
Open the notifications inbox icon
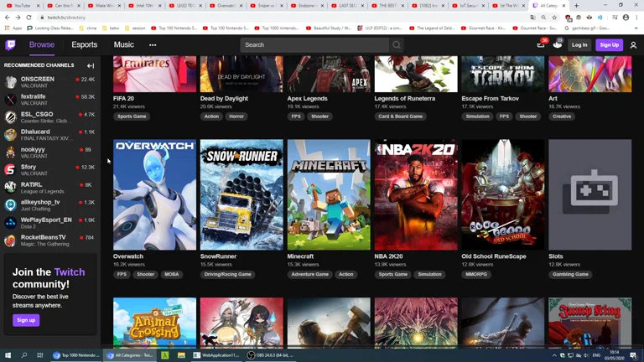pos(541,45)
